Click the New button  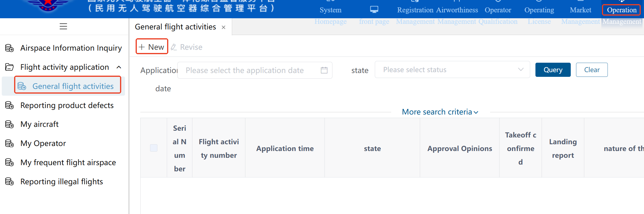point(152,47)
